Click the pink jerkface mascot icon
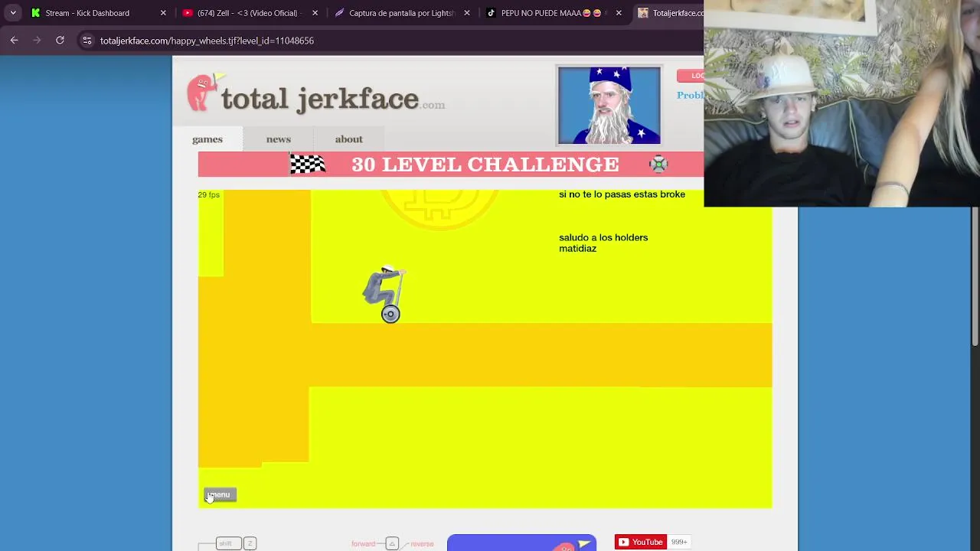Screen dimensions: 980x551 click(x=204, y=93)
